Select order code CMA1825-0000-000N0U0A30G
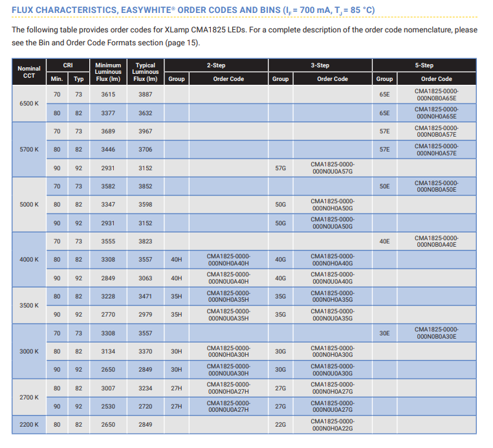The image size is (493, 448). coord(333,370)
